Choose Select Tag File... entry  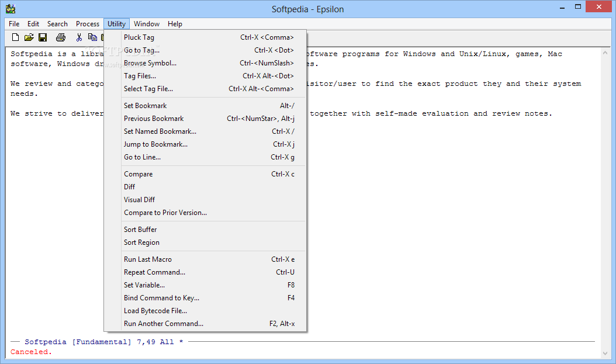[x=205, y=89]
